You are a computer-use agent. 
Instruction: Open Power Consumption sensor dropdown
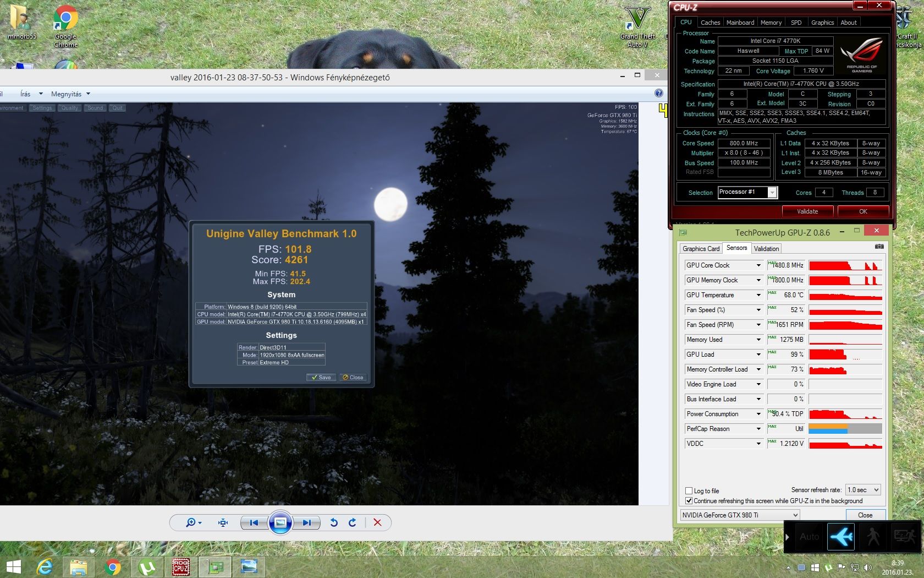tap(758, 414)
